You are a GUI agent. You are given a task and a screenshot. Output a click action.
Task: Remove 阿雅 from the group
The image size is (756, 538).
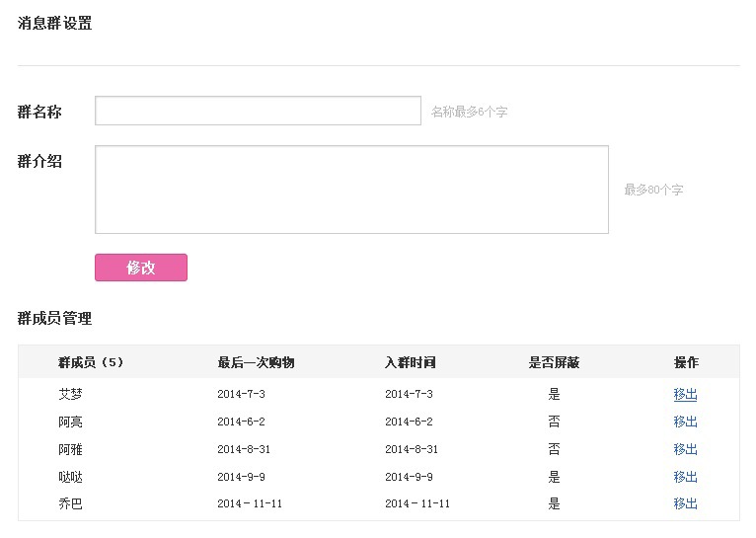point(685,449)
